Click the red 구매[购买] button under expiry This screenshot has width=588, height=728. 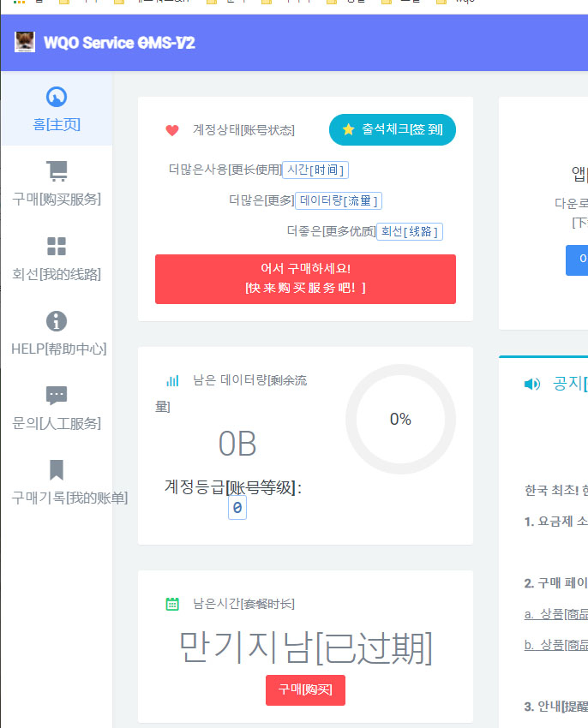(x=305, y=690)
